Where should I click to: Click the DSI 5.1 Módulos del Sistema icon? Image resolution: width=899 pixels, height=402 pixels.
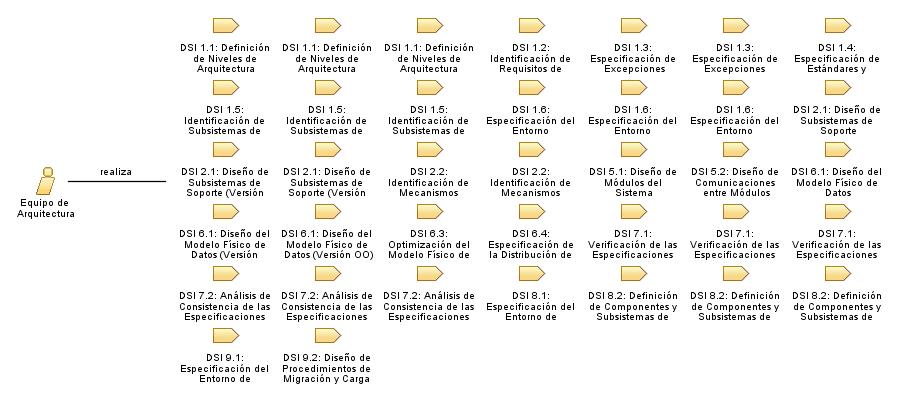633,150
